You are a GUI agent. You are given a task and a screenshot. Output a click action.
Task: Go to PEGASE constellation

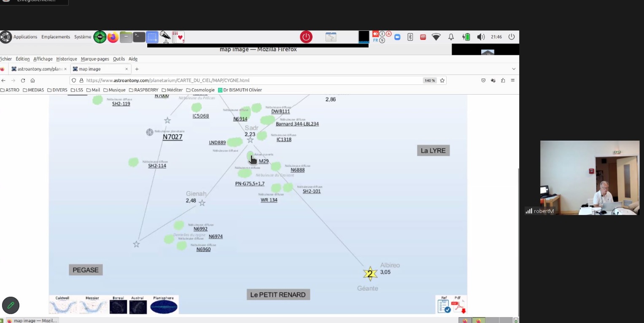(x=86, y=270)
